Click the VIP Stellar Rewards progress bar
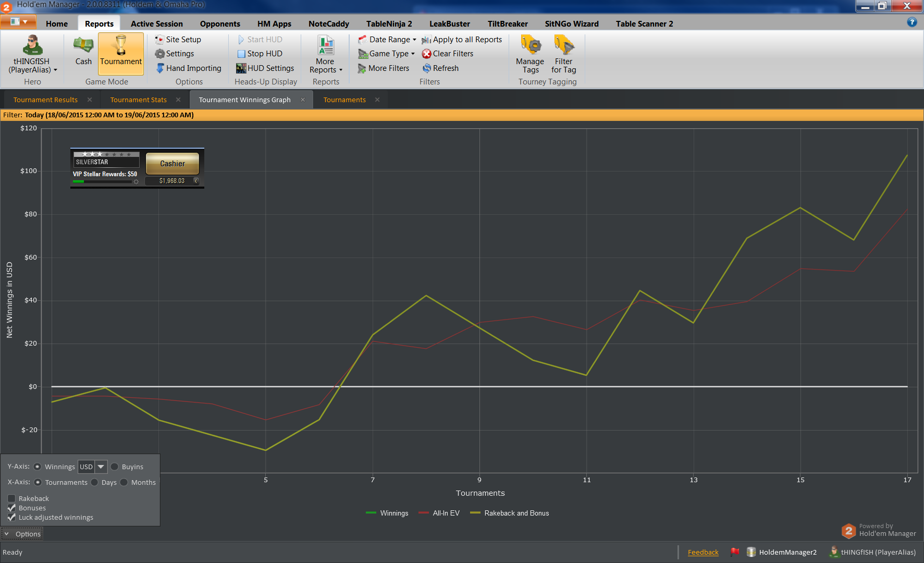Screen dimensions: 924x563 click(x=102, y=181)
